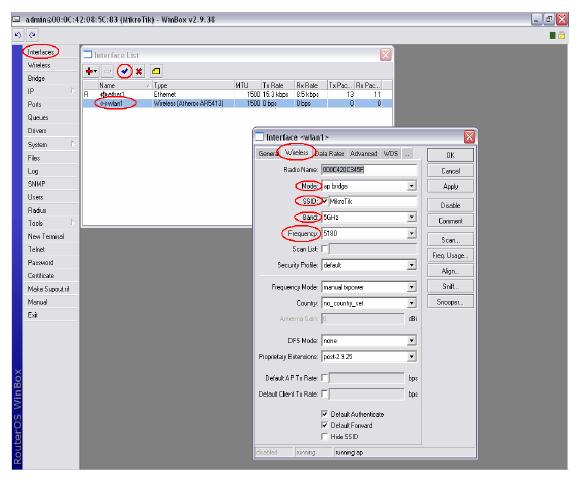
Task: Open the Band dropdown
Action: [411, 217]
